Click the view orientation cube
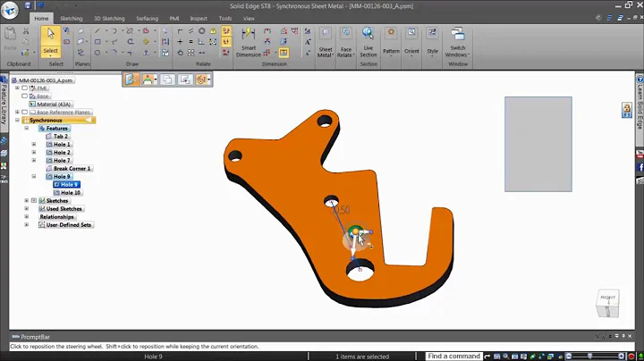644x361 pixels. [607, 303]
